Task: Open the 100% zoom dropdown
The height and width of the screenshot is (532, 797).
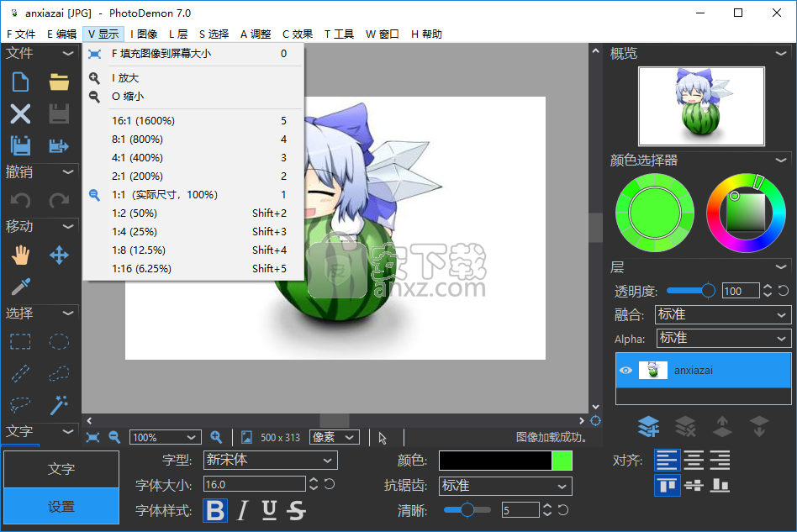Action: (165, 438)
